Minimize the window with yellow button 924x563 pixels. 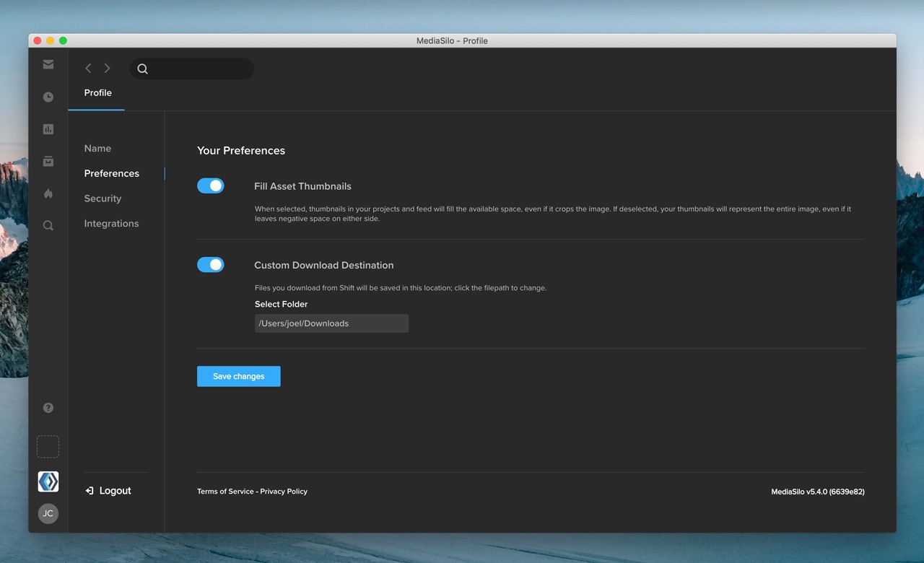pyautogui.click(x=50, y=40)
